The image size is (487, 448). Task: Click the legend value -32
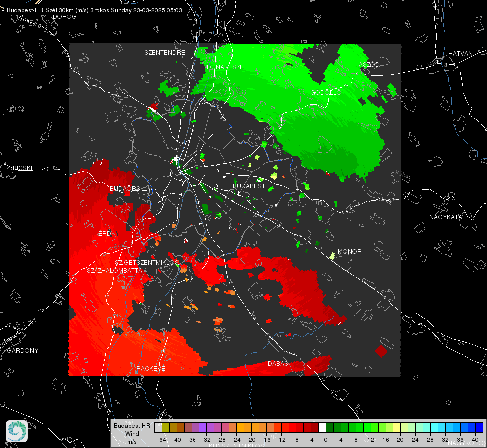coord(206,440)
